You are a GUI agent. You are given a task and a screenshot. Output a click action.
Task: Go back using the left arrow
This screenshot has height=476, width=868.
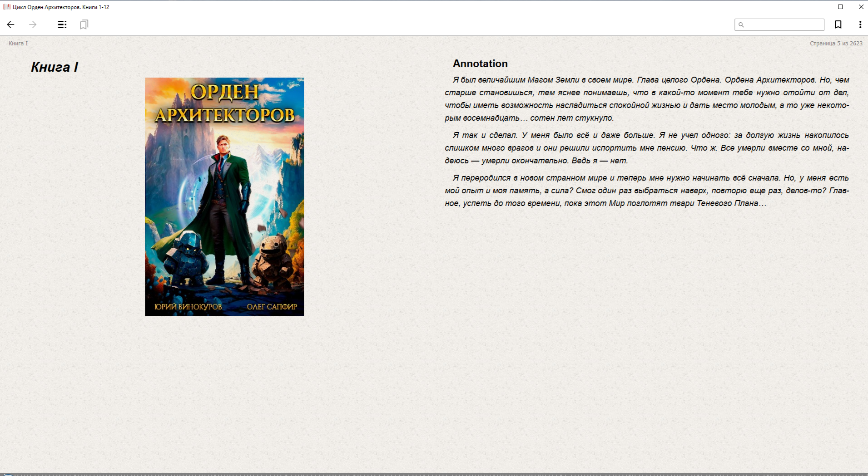[x=11, y=25]
